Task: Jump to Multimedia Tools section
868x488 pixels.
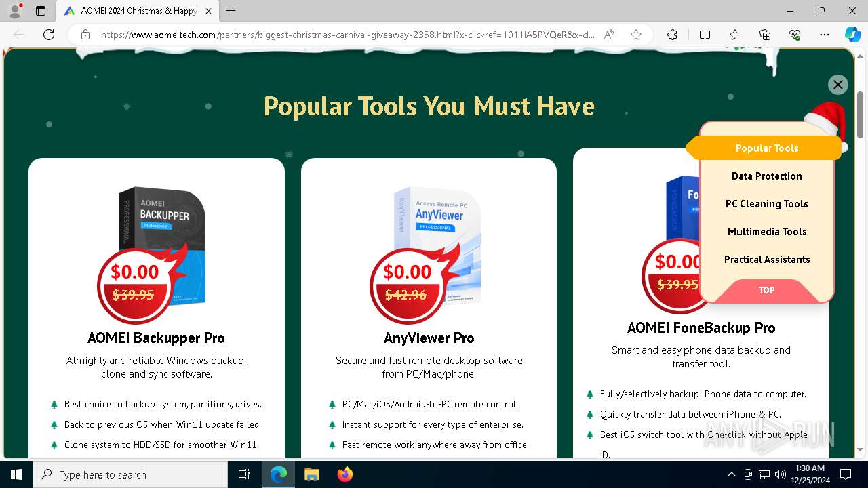Action: click(x=767, y=231)
